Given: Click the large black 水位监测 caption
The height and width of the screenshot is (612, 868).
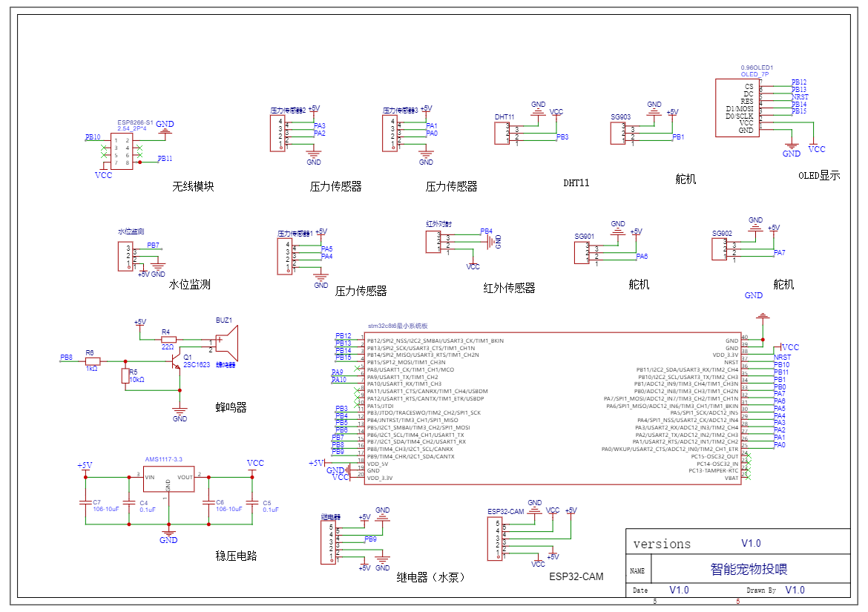Looking at the screenshot, I should click(x=189, y=284).
